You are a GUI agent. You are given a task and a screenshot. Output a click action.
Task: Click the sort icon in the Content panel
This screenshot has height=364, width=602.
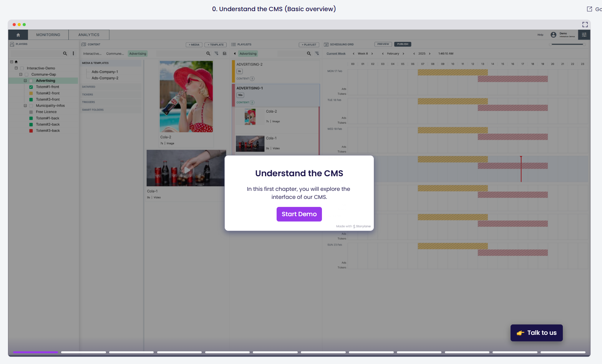pos(216,54)
